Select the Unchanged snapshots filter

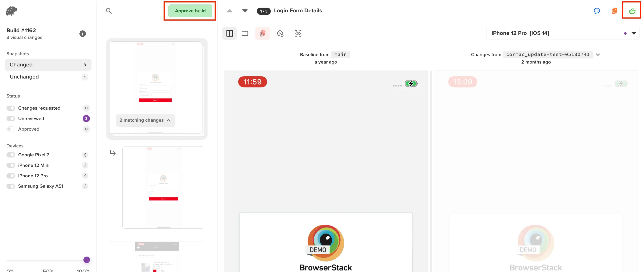[48, 77]
